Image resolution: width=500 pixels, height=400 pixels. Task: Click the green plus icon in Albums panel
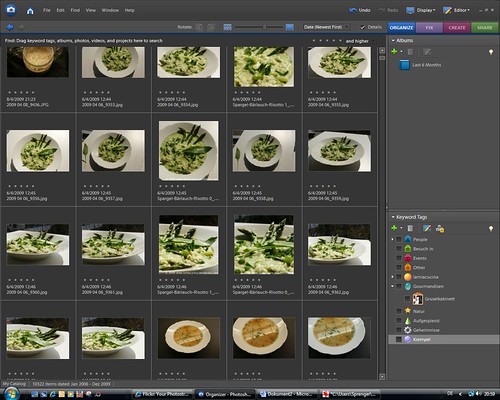coord(394,52)
